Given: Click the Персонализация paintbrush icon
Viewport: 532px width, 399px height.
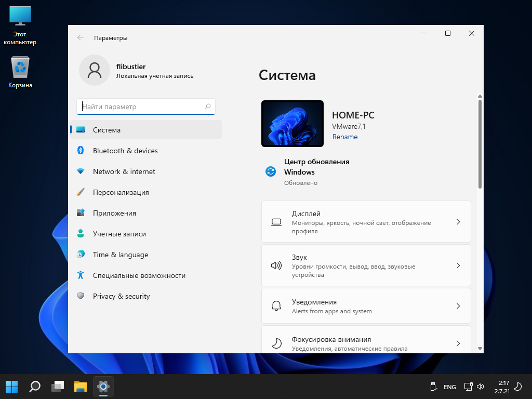Looking at the screenshot, I should [x=81, y=192].
